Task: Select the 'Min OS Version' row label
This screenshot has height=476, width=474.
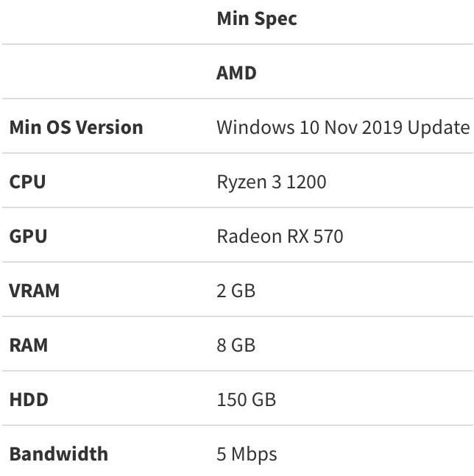Action: point(76,127)
